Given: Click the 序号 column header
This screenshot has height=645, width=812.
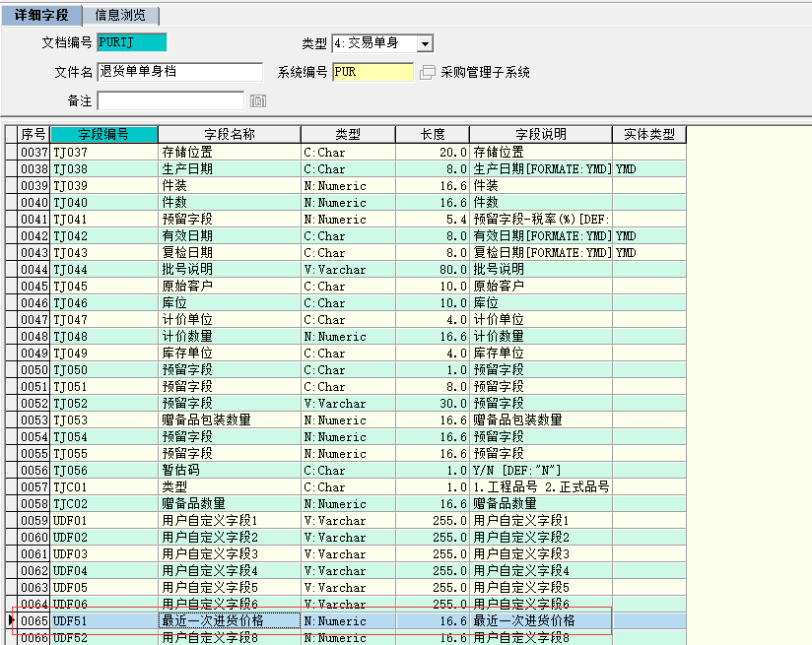Looking at the screenshot, I should pyautogui.click(x=34, y=135).
